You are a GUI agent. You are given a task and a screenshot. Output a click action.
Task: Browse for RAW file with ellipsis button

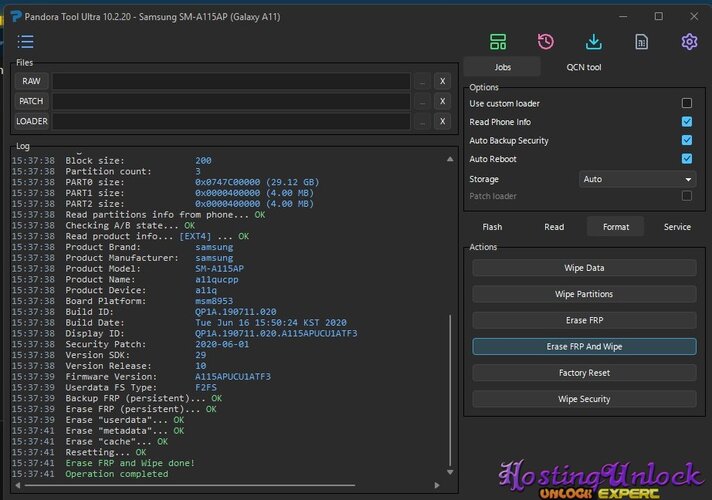tap(422, 81)
